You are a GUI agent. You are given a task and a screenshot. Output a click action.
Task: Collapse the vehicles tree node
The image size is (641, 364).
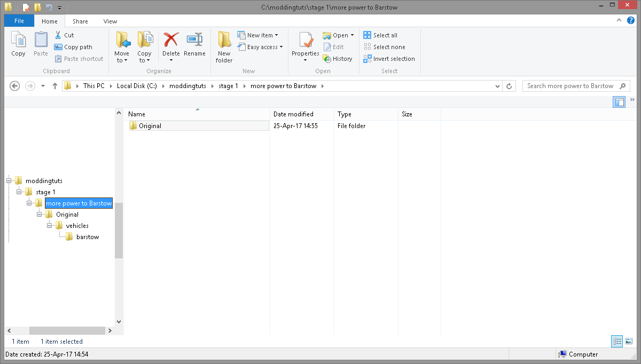point(49,226)
